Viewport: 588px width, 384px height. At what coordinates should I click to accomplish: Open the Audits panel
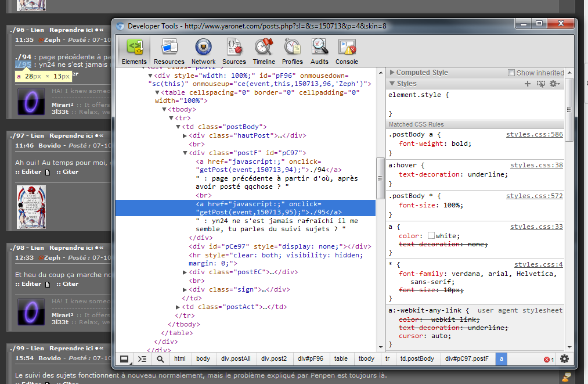tap(319, 51)
